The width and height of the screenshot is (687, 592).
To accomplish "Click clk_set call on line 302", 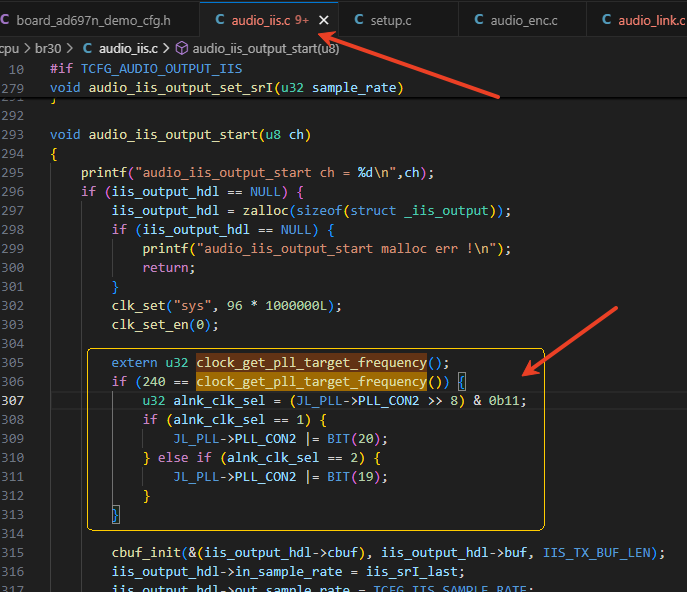I will point(138,305).
